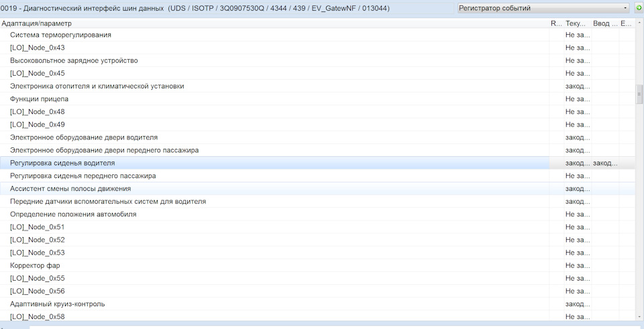The image size is (644, 329).
Task: Open the input value cell for Регулировка сиденья водителя
Action: [x=605, y=163]
